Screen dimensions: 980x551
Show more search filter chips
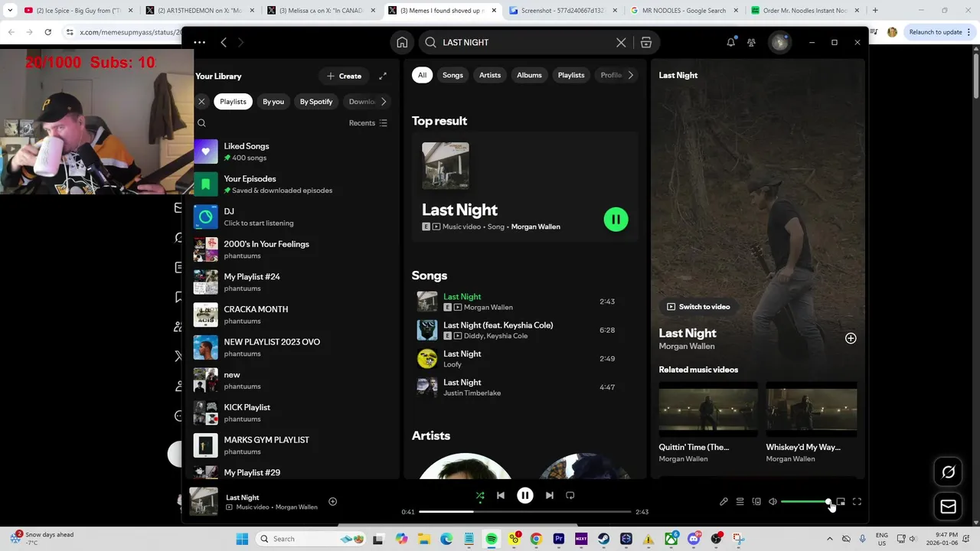pos(630,75)
